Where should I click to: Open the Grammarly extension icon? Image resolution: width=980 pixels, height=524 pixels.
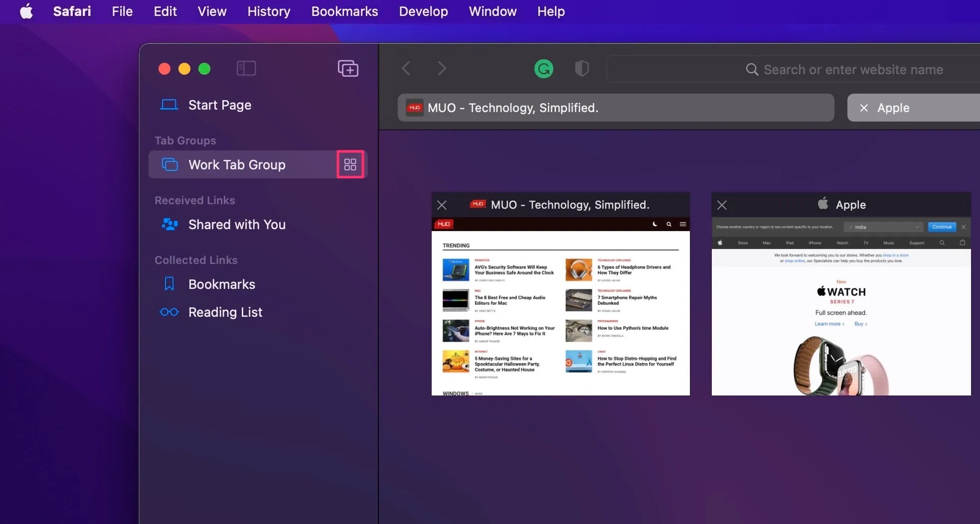pos(543,69)
